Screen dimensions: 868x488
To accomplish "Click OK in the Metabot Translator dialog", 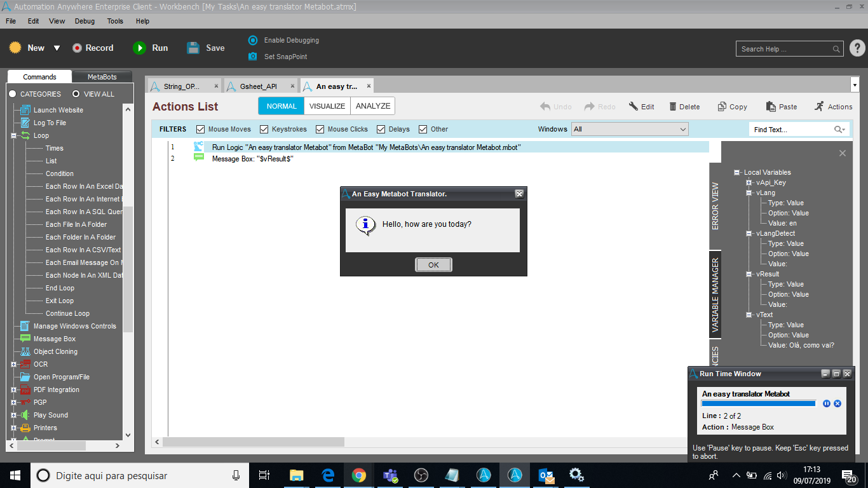I will click(x=433, y=265).
